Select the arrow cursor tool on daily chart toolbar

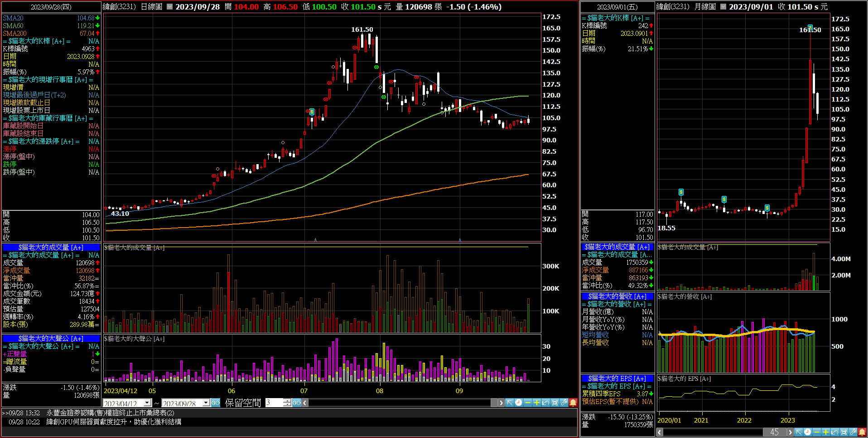(510, 403)
